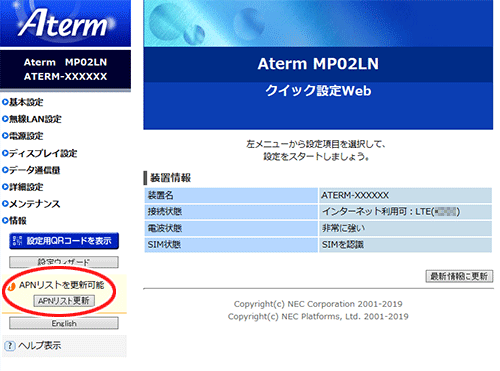This screenshot has height=371, width=500.
Task: Click the 電波状態 label cell
Action: (x=231, y=228)
